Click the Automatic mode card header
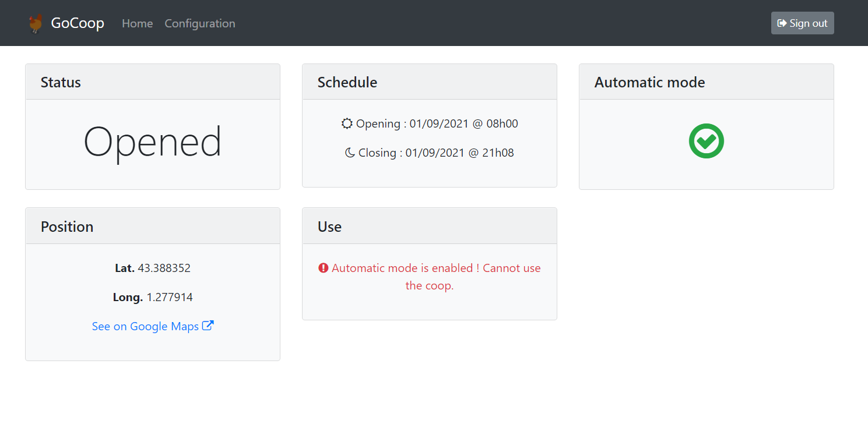 coord(707,82)
